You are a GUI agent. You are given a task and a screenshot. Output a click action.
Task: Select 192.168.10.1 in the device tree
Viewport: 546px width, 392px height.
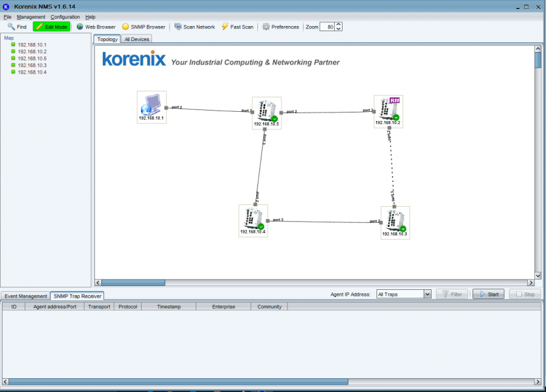[32, 45]
